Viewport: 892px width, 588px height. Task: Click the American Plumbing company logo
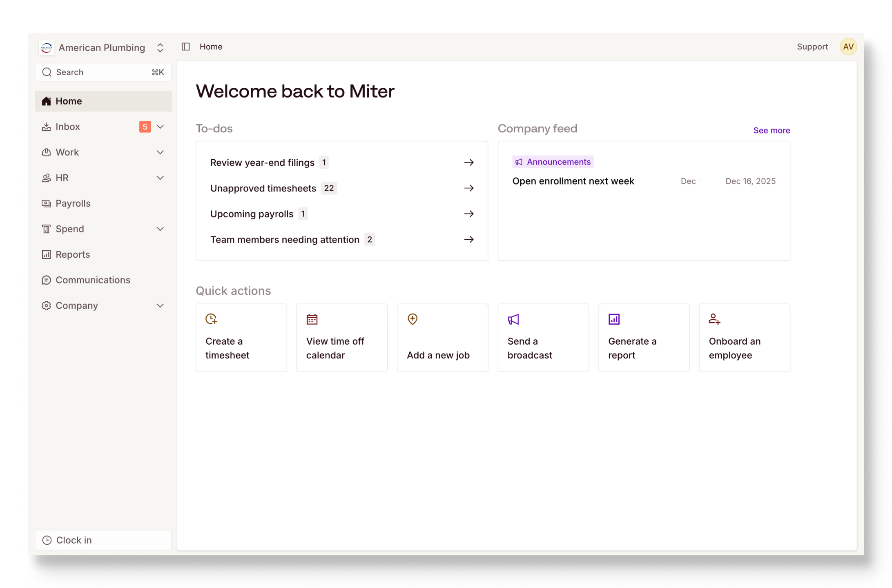[x=47, y=47]
